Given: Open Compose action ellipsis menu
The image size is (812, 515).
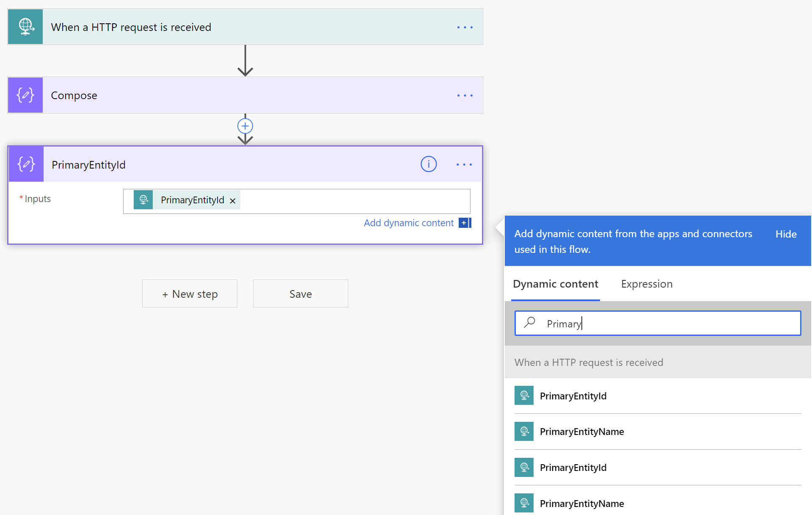Looking at the screenshot, I should [x=465, y=95].
